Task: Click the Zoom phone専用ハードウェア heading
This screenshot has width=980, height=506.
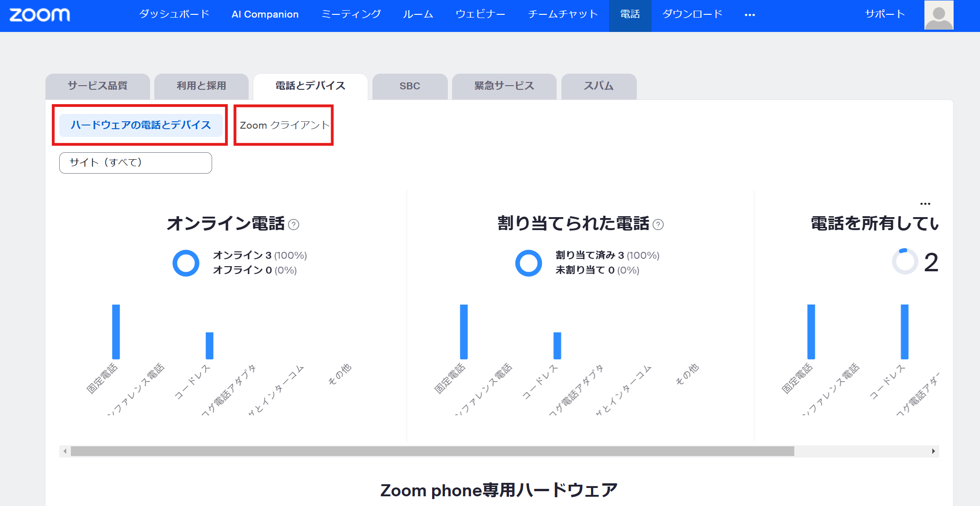Action: click(x=499, y=490)
